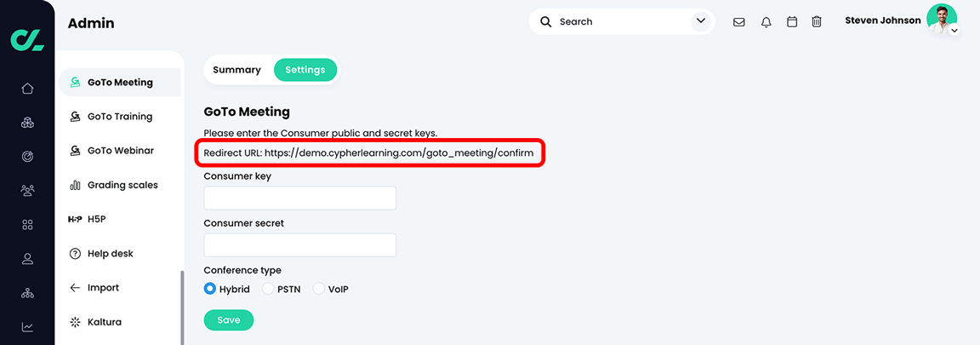Image resolution: width=980 pixels, height=345 pixels.
Task: Open the Home icon in left rail
Action: point(27,89)
